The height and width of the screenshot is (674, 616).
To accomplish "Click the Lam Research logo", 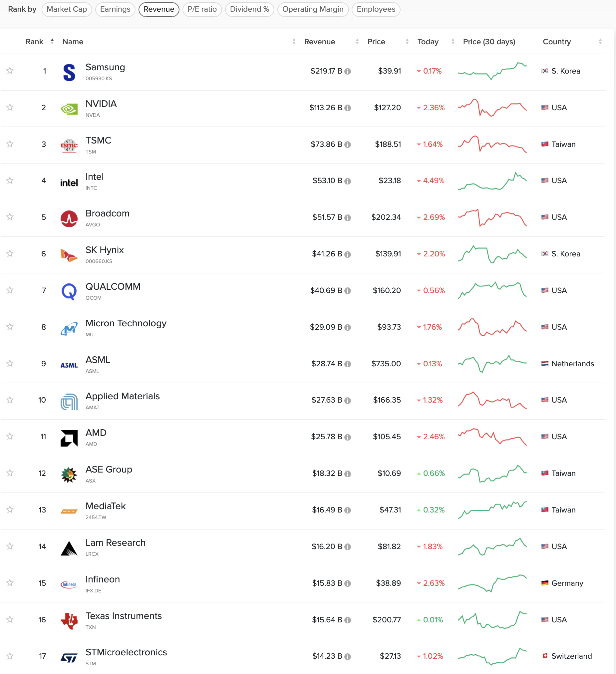I will (x=69, y=548).
